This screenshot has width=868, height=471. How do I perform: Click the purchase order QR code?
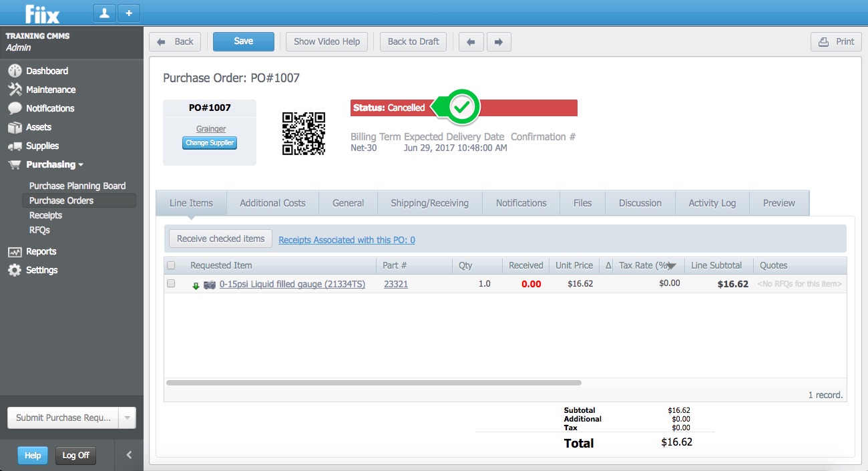pyautogui.click(x=304, y=134)
